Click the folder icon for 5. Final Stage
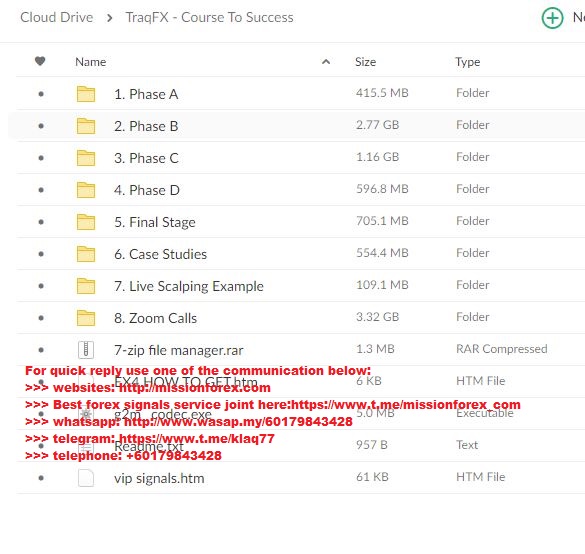This screenshot has width=585, height=554. coord(86,222)
